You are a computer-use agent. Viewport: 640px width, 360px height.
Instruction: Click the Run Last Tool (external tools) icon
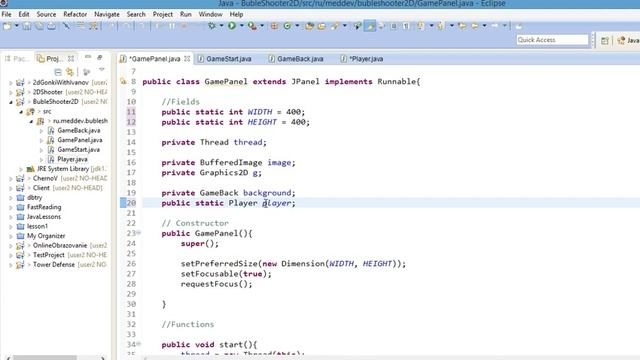pyautogui.click(x=252, y=26)
